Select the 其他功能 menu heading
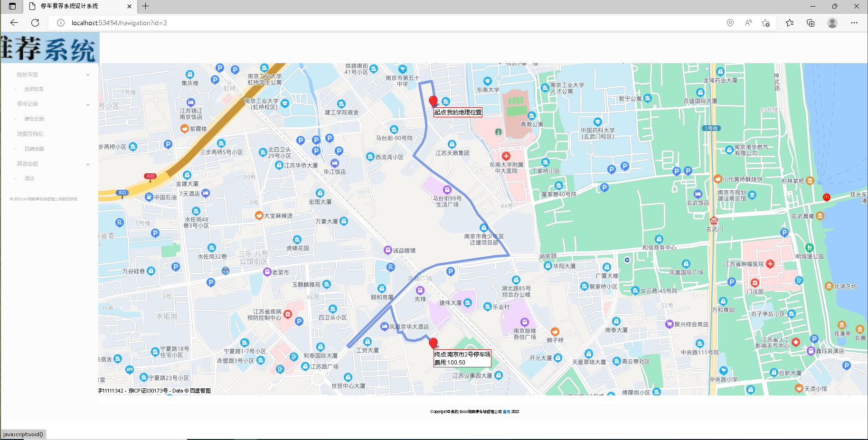 [28, 164]
